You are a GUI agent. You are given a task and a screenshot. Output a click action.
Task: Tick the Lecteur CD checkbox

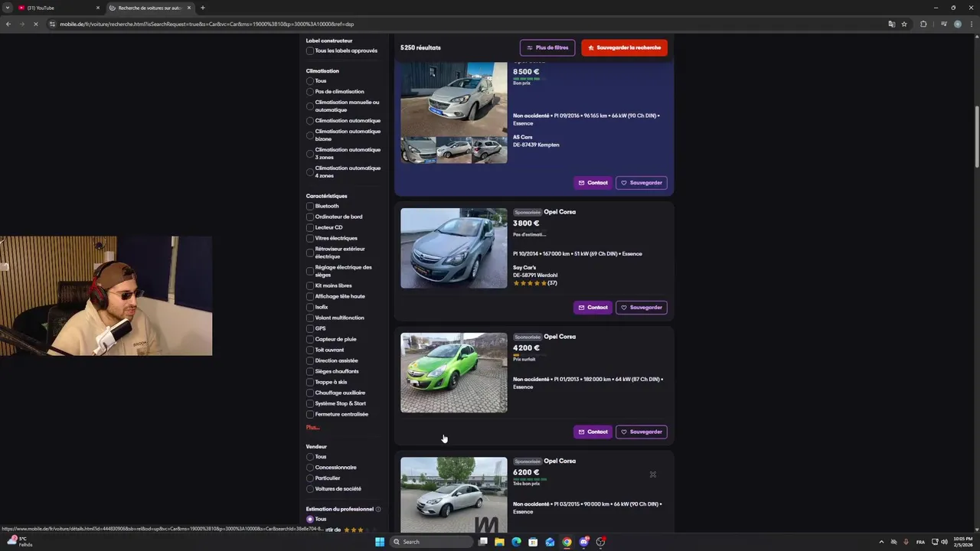click(310, 227)
